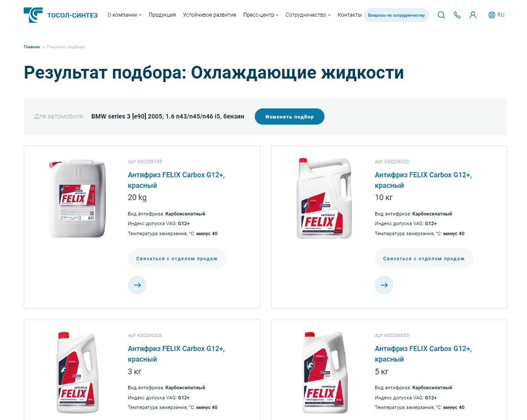Select text Арт 430206033

[392, 335]
